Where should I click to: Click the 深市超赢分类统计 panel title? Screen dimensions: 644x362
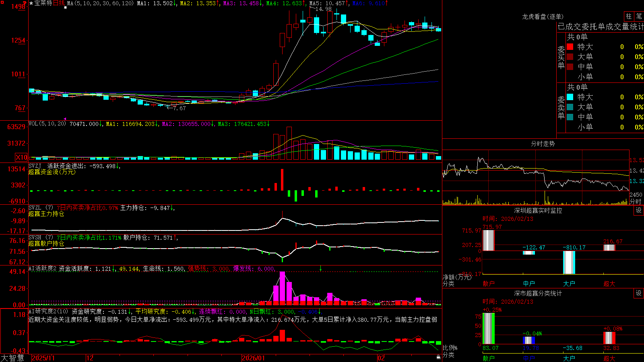point(538,293)
